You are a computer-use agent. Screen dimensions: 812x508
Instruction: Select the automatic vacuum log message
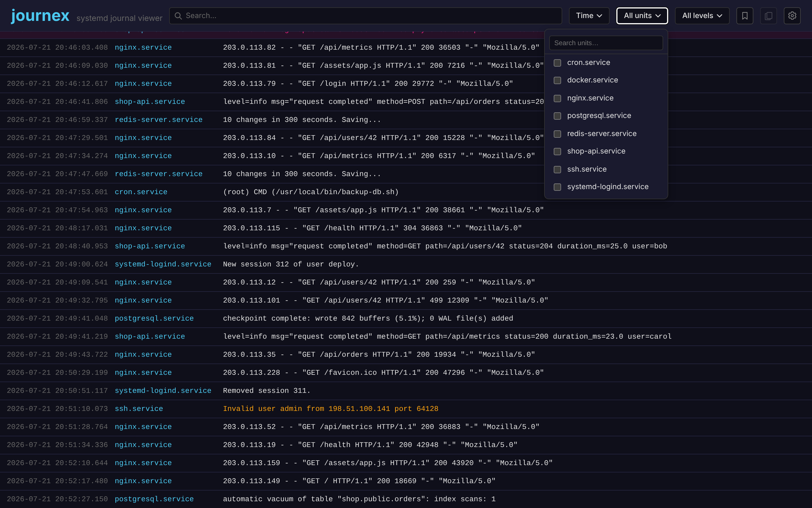[359, 499]
